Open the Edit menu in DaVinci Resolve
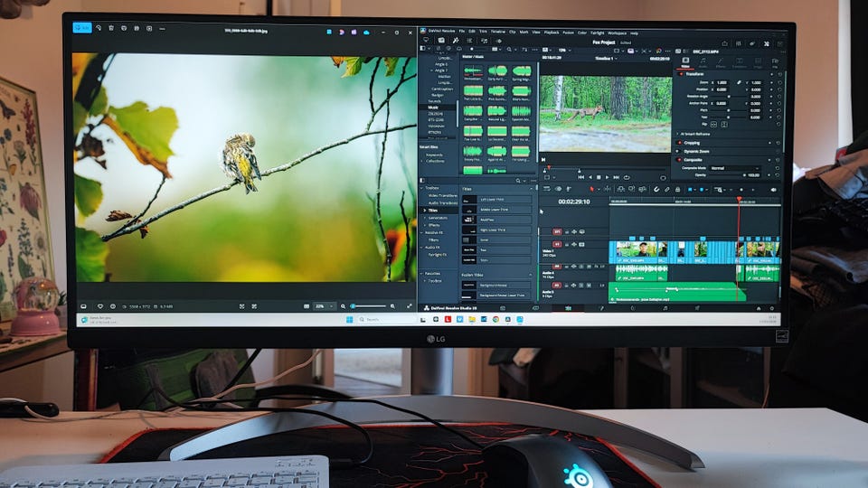The image size is (868, 488). click(472, 32)
